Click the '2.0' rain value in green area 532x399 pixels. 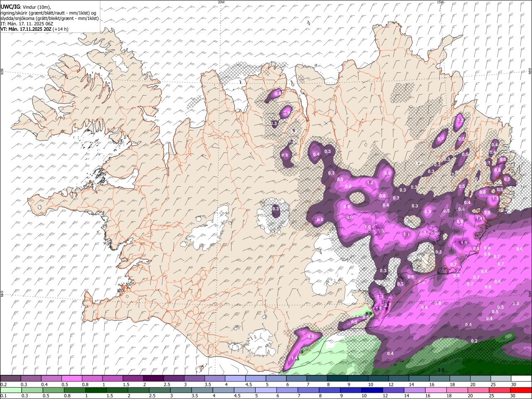441,370
